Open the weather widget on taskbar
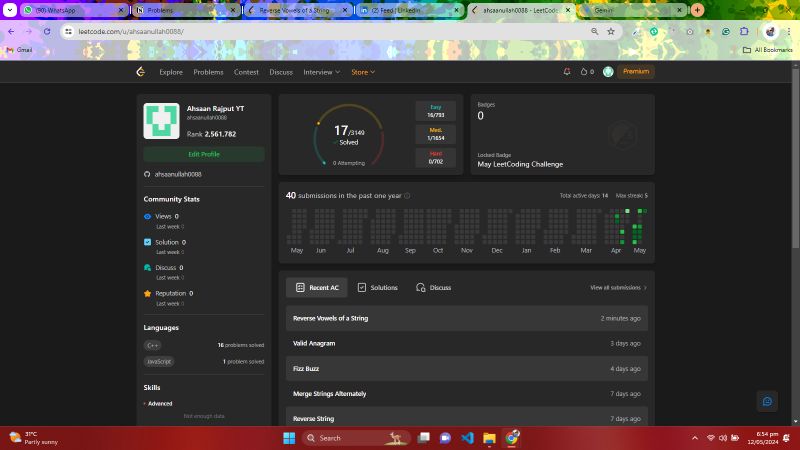Image resolution: width=800 pixels, height=450 pixels. [34, 438]
